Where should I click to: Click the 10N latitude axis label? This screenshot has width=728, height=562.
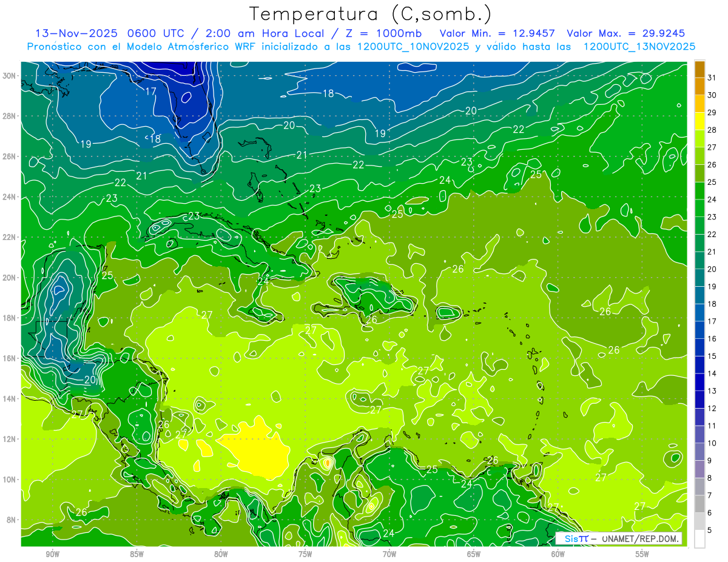(x=10, y=480)
